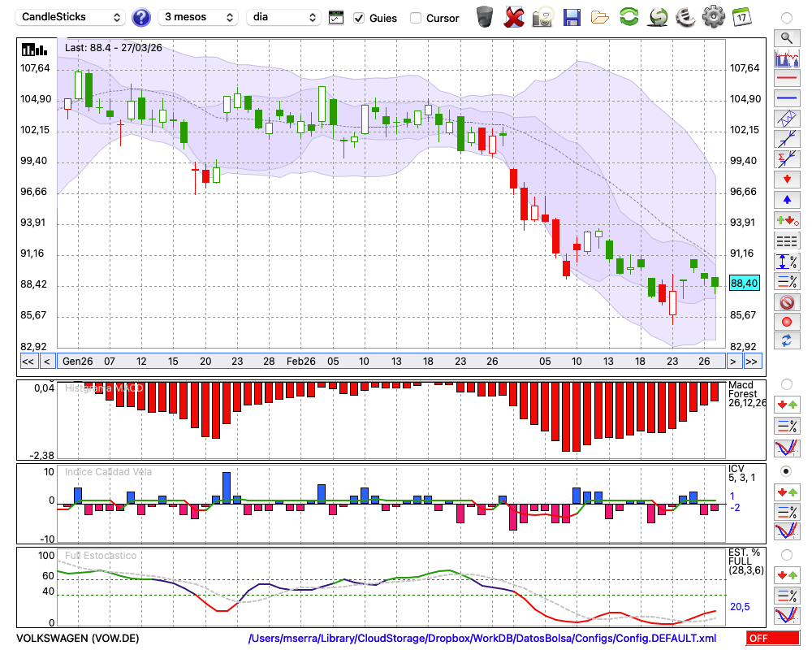Expand the 'dia' interval dropdown
Screen dimensions: 812x650
284,17
